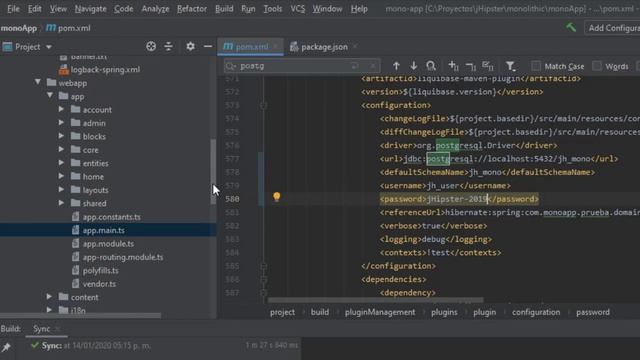Collapse the webapp folder
The image size is (640, 360).
pos(38,82)
